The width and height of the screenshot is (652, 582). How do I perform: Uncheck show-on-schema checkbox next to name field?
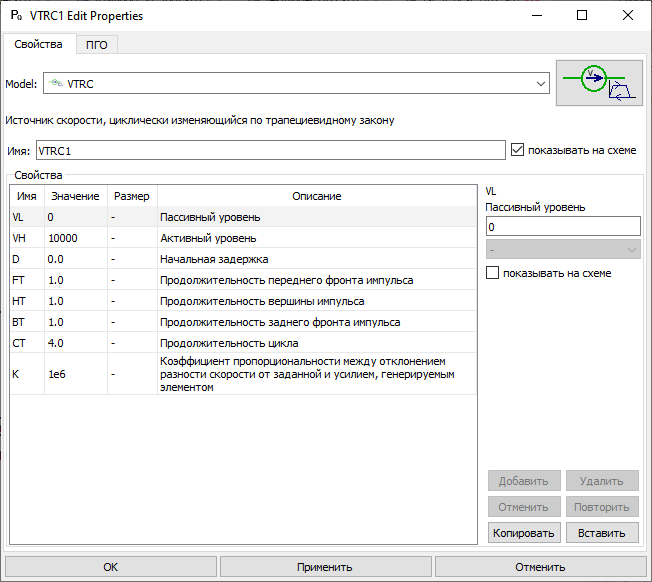point(517,150)
